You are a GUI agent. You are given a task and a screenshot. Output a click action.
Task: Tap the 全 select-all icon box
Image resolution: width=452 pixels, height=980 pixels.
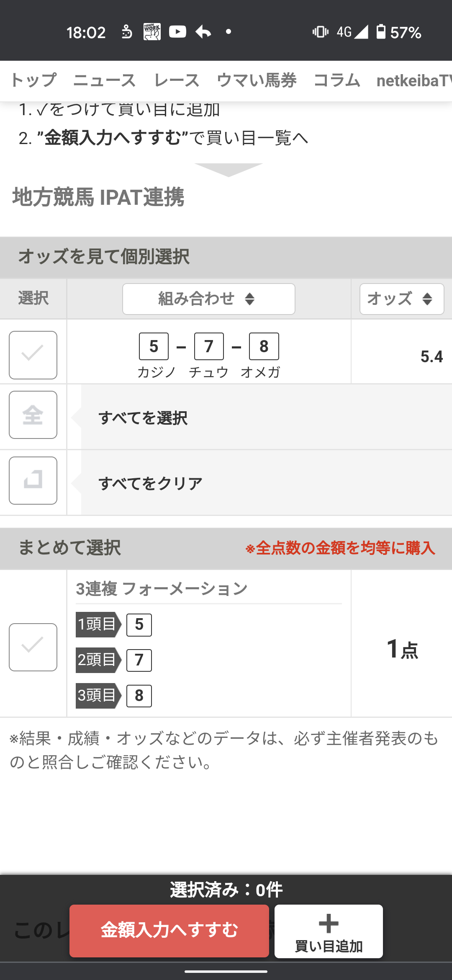coord(33,415)
